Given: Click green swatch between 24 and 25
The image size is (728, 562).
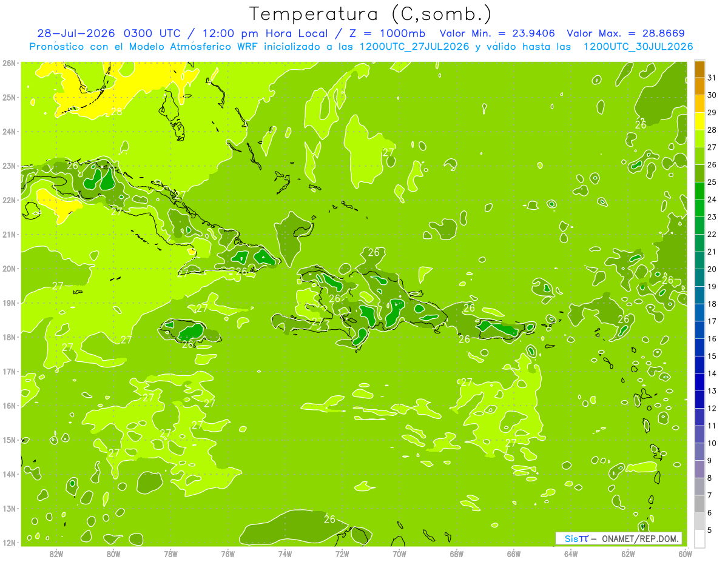Looking at the screenshot, I should point(699,190).
